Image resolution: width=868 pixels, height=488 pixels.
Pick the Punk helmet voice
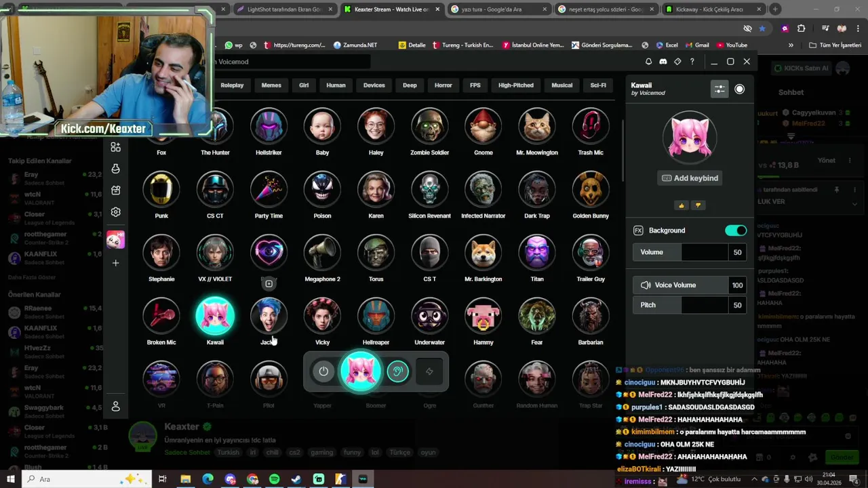(x=161, y=190)
